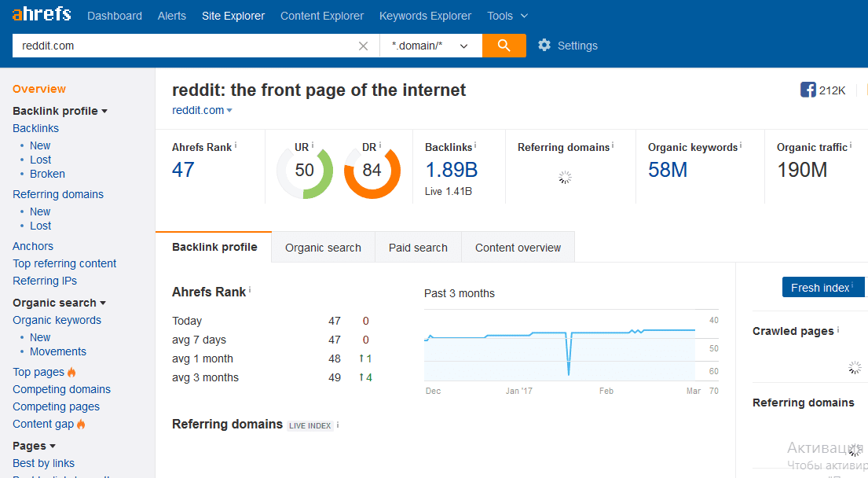Switch to the Content overview tab
Viewport: 868px width, 478px height.
pos(518,248)
